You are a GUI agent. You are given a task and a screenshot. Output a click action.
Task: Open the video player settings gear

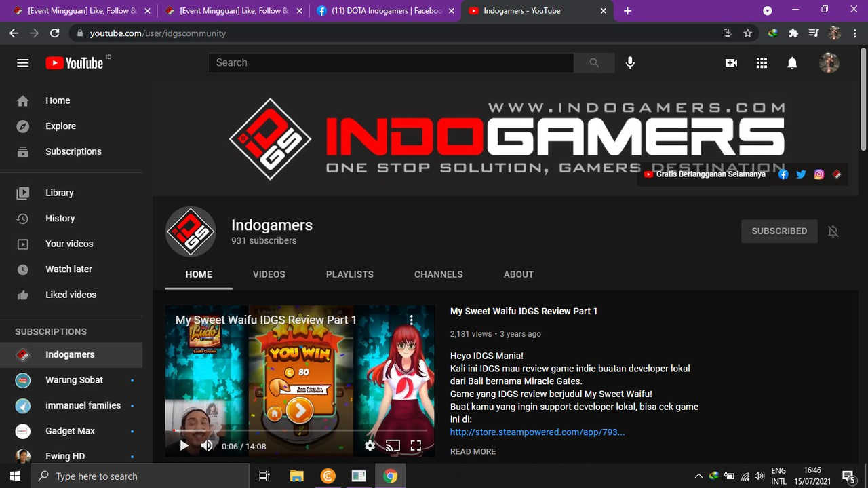370,446
